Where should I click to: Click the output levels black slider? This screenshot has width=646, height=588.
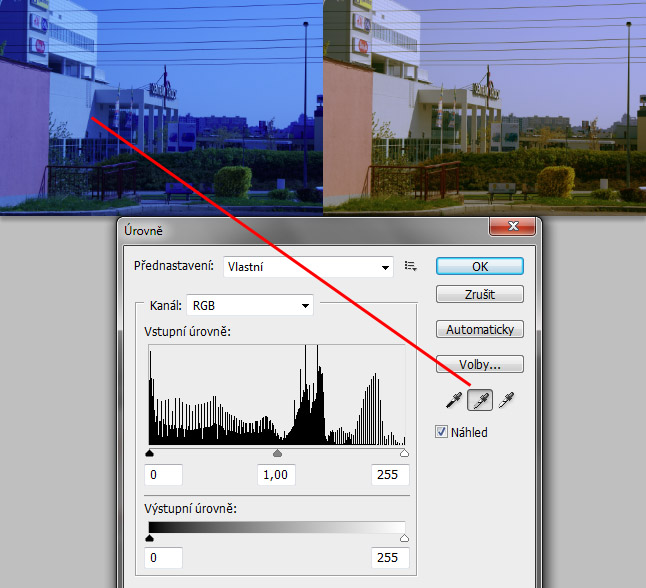150,538
